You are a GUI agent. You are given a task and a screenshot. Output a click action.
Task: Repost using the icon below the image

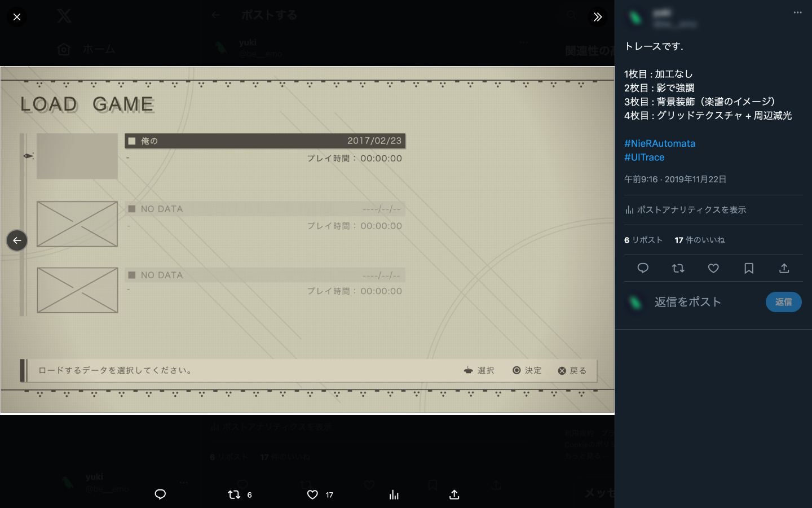pos(234,494)
